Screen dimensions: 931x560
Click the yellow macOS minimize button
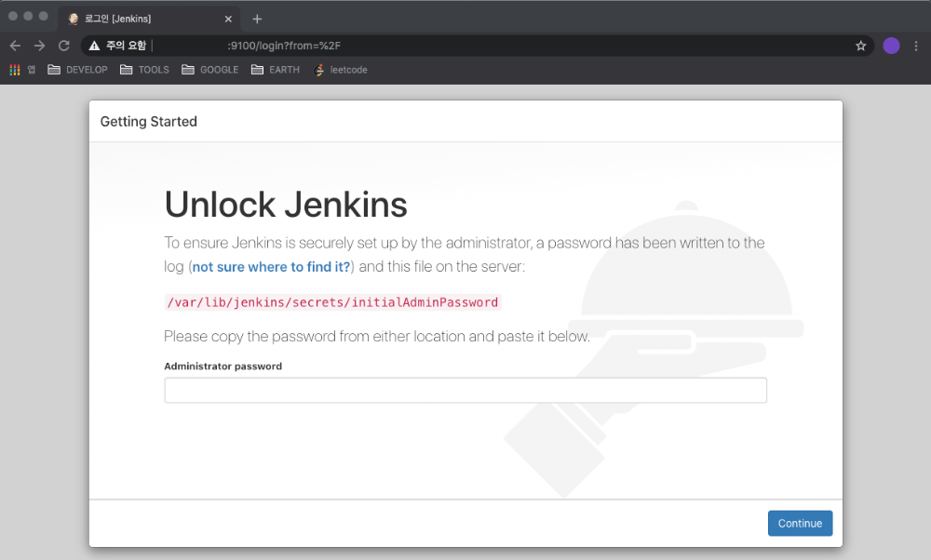[x=28, y=16]
